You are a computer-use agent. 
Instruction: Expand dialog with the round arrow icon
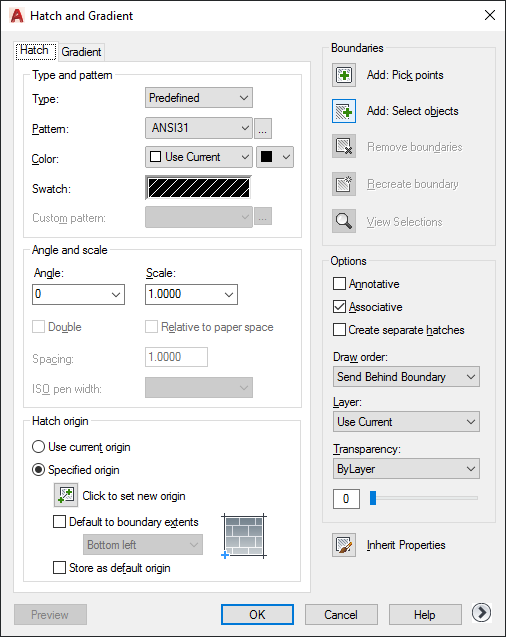[x=482, y=613]
